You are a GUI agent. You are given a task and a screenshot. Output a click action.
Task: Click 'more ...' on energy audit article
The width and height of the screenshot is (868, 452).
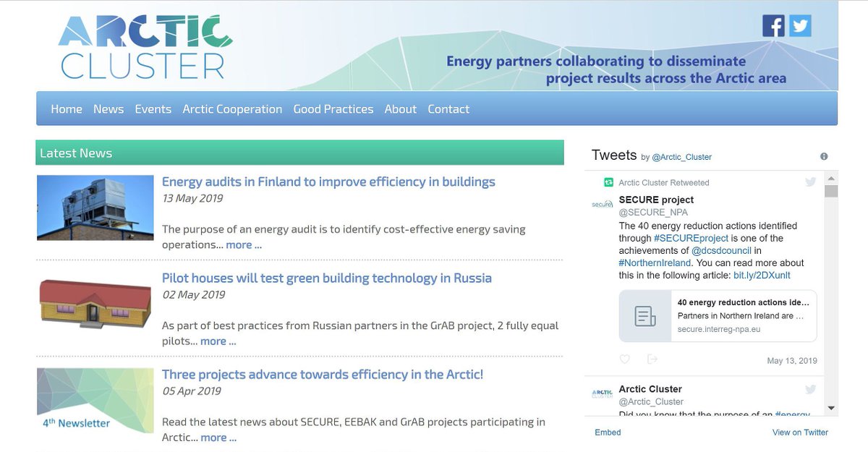(x=244, y=244)
